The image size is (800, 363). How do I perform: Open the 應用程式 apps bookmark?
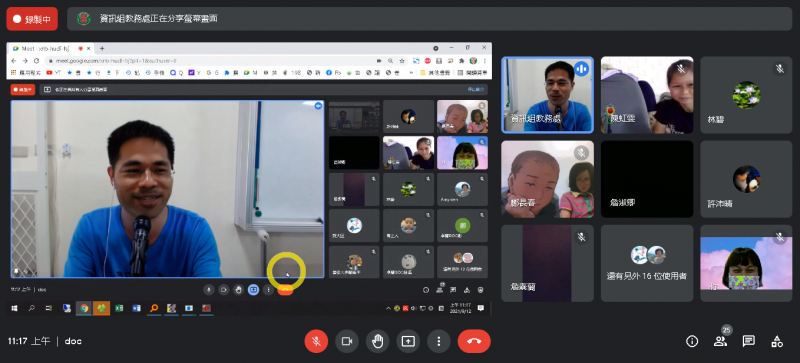pyautogui.click(x=26, y=73)
